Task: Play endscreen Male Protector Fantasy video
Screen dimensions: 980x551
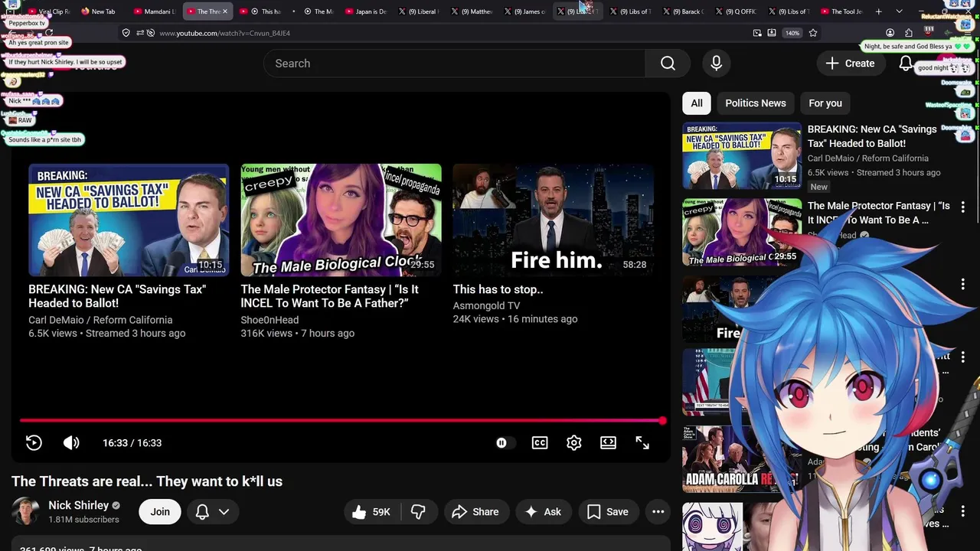Action: (341, 220)
